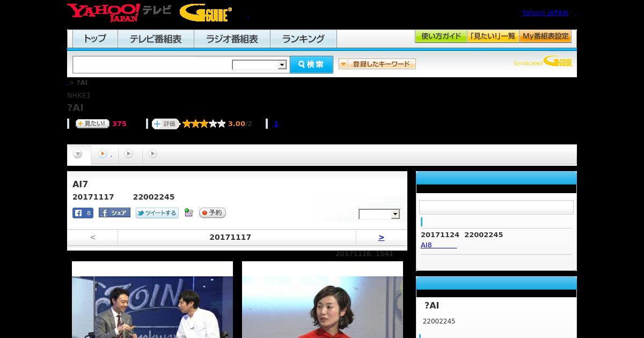The height and width of the screenshot is (338, 644).
Task: Click the Yahoo! JAPAN link
Action: [545, 12]
